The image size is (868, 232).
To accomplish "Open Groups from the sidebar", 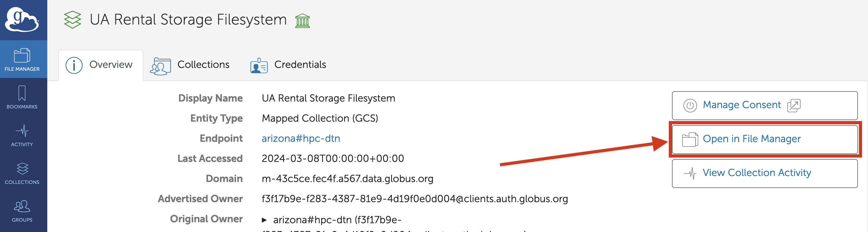I will 22,211.
